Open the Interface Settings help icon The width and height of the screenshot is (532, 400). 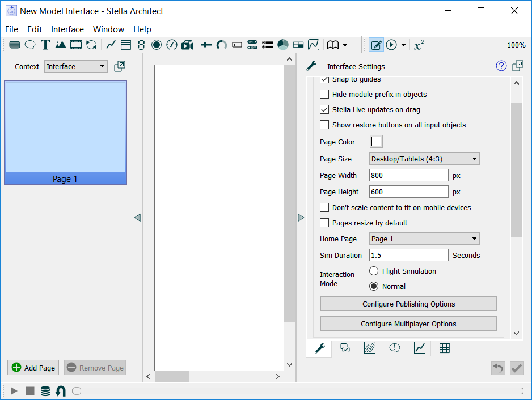click(x=501, y=66)
